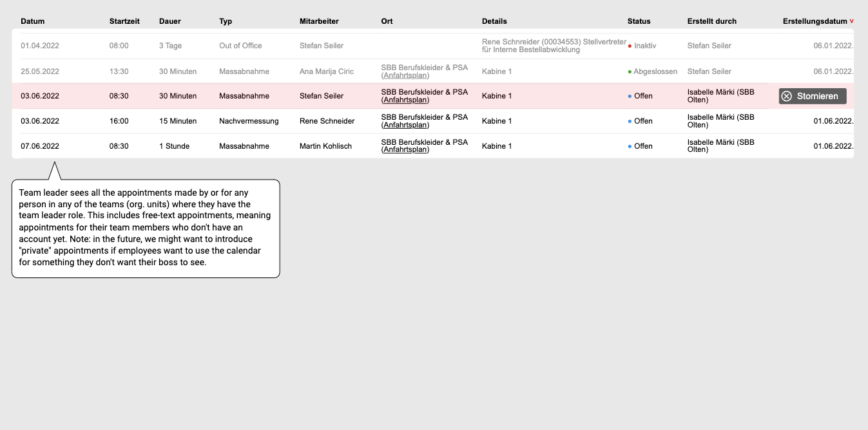Sort by Typ column header
This screenshot has height=430, width=868.
[226, 21]
